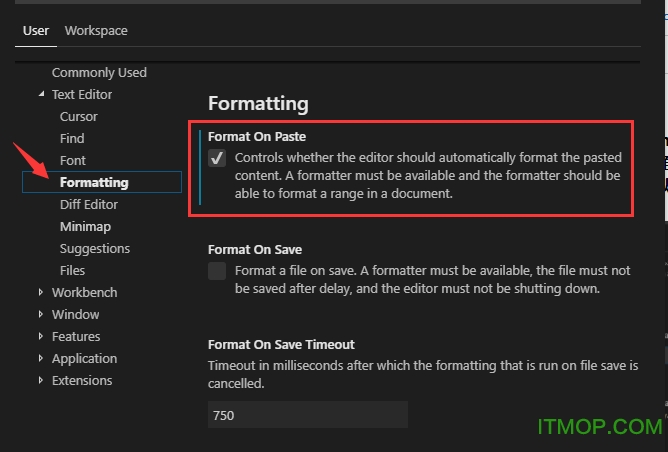Select the Minimap settings category
The image size is (668, 452).
(x=85, y=227)
